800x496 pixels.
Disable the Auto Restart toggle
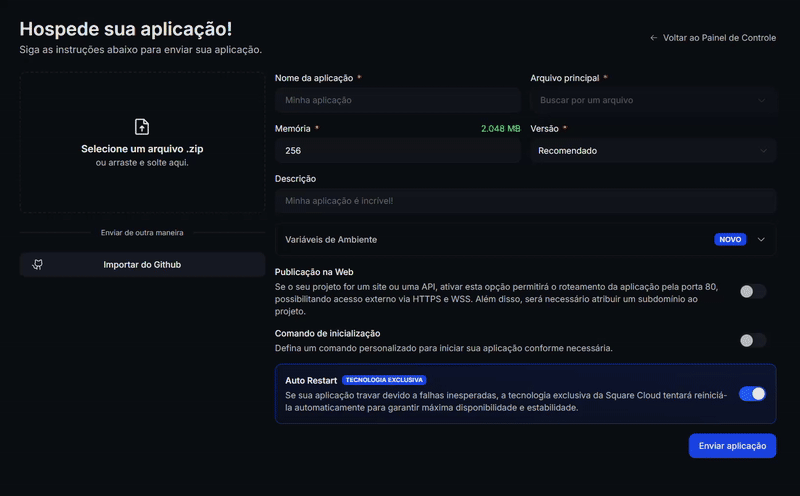[753, 394]
